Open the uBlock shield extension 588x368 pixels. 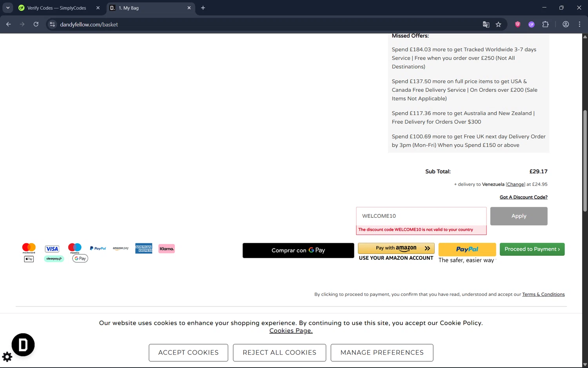tap(518, 24)
